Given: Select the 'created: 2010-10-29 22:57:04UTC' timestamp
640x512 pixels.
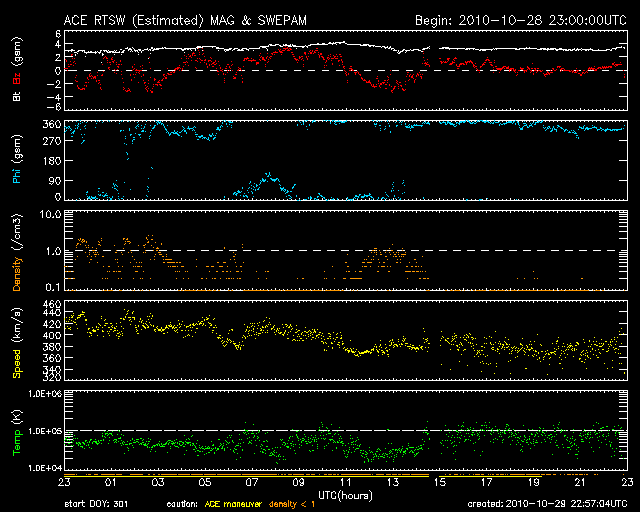Looking at the screenshot, I should tap(547, 504).
